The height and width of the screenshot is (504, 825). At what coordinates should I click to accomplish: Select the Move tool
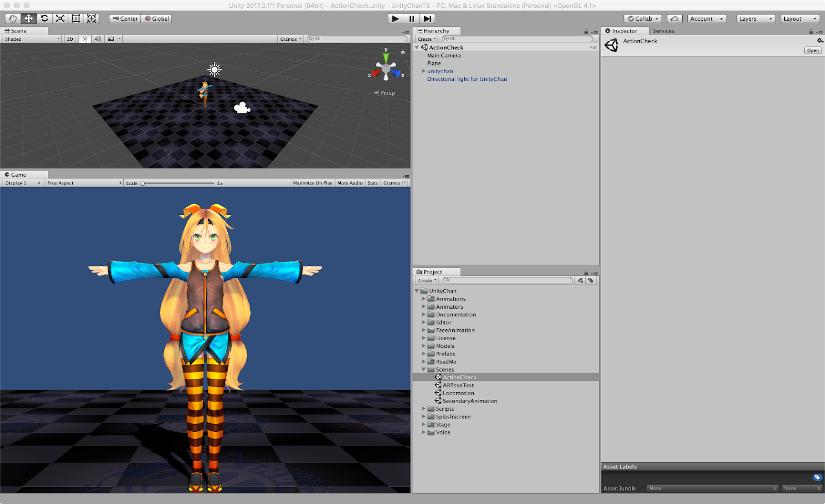[28, 18]
